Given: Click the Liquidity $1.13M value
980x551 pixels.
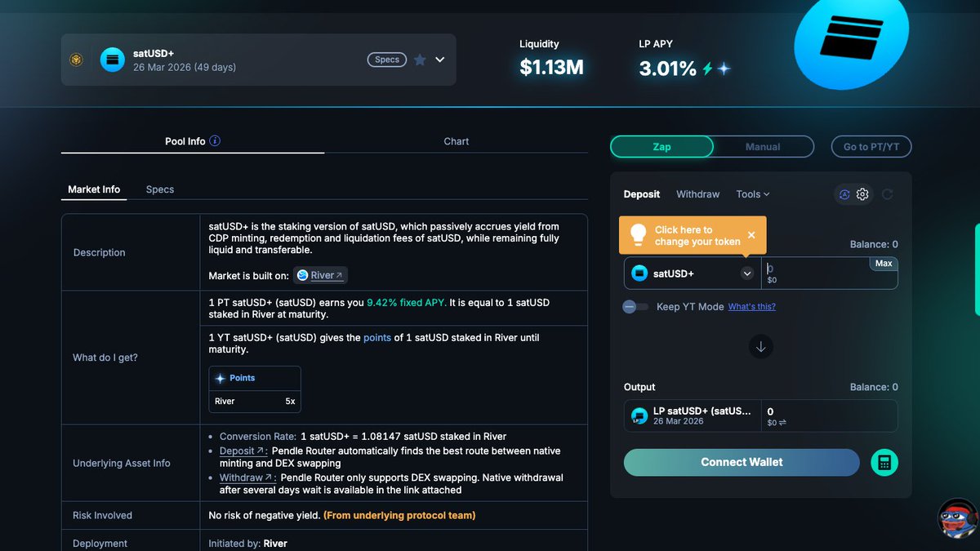Looking at the screenshot, I should [x=551, y=68].
